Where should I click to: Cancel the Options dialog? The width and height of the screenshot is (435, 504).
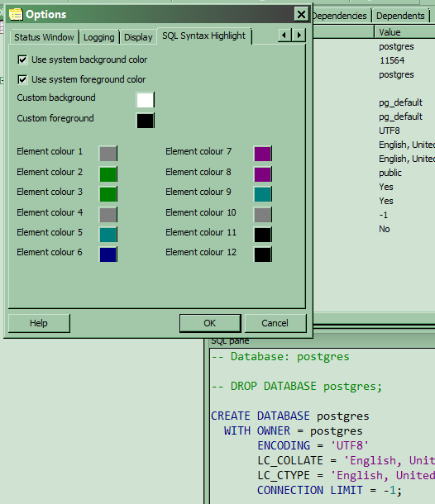pyautogui.click(x=275, y=323)
